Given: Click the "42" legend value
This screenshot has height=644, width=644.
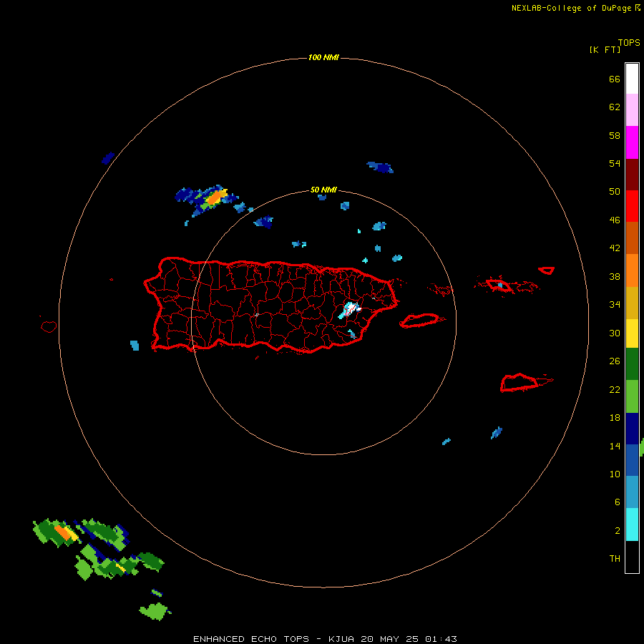Looking at the screenshot, I should [x=615, y=248].
